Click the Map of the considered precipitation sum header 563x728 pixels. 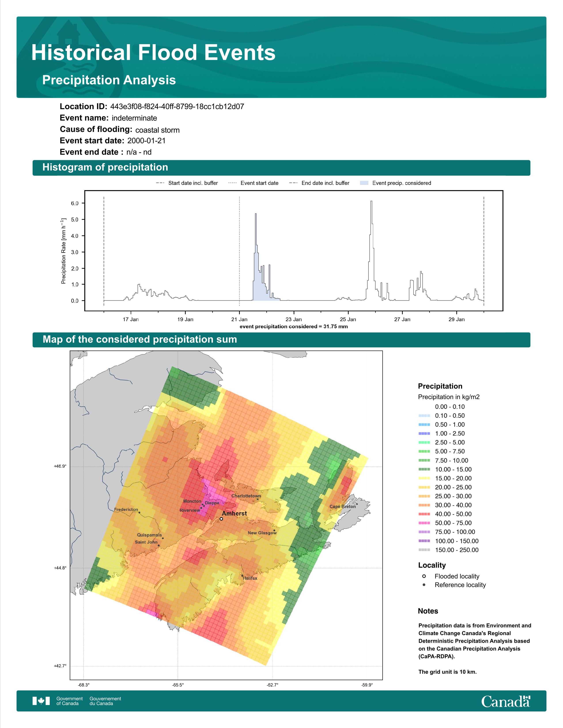[140, 339]
